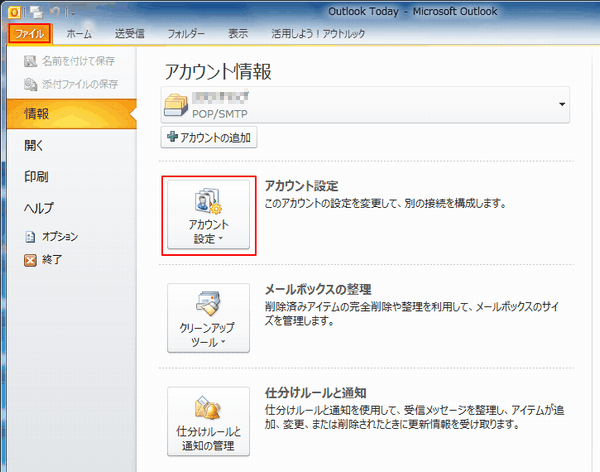Screen dimensions: 600x472
Task: Click the Outlook application icon in title bar
Action: pos(14,13)
